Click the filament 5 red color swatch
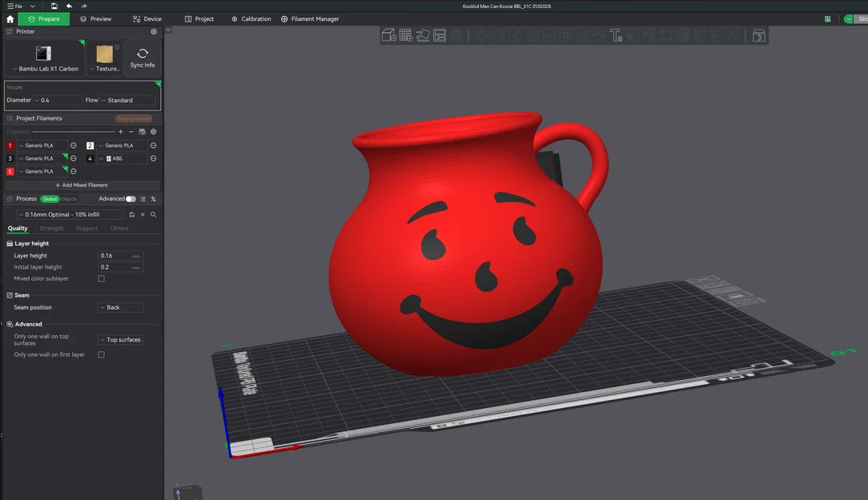 10,171
